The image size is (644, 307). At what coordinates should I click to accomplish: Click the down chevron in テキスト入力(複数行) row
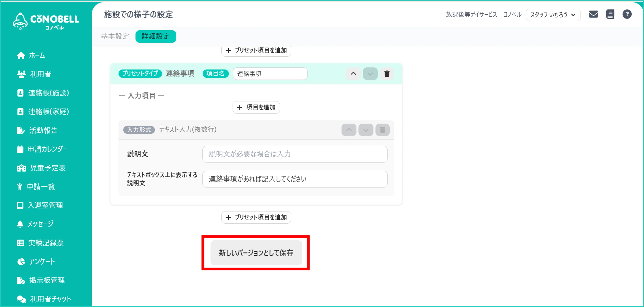pyautogui.click(x=366, y=130)
